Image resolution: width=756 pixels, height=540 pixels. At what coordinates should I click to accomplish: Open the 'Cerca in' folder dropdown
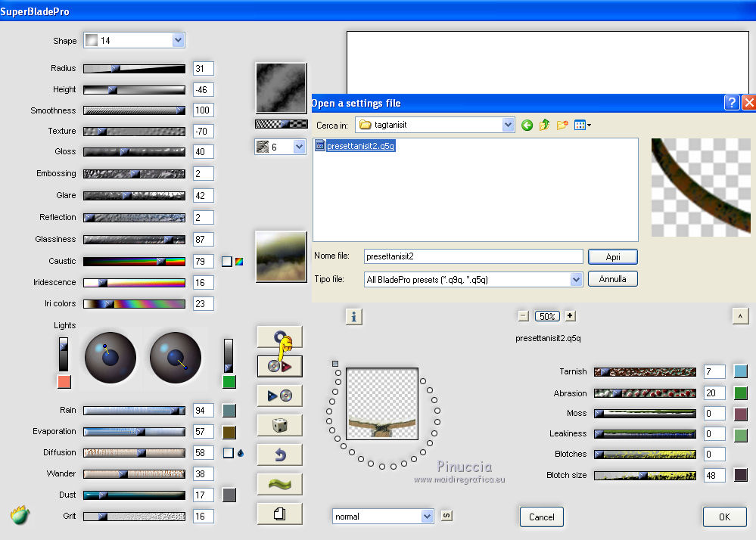[508, 125]
